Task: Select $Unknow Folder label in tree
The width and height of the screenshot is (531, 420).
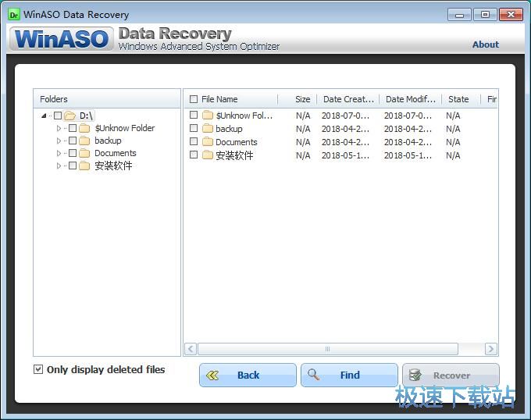Action: pos(125,128)
